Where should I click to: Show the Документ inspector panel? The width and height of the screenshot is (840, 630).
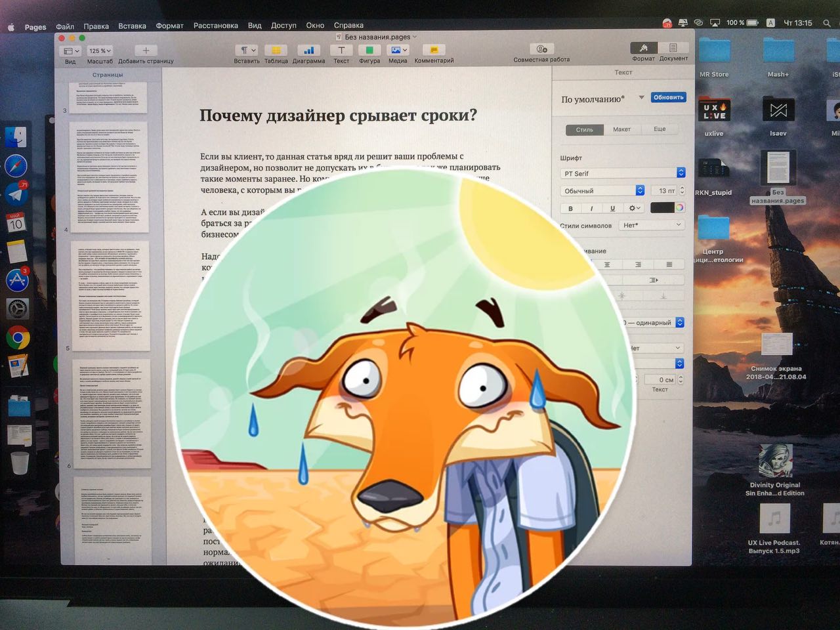673,48
